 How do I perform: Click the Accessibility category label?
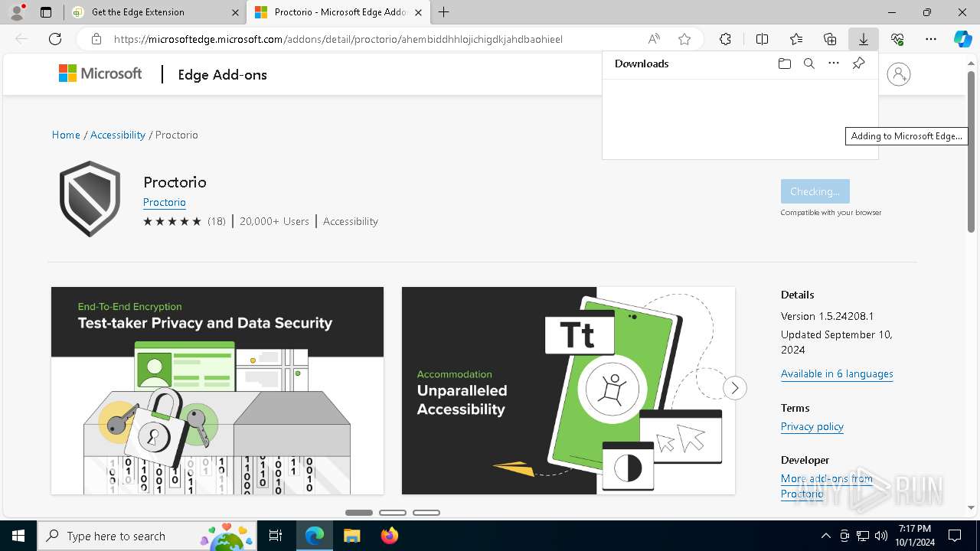click(351, 221)
